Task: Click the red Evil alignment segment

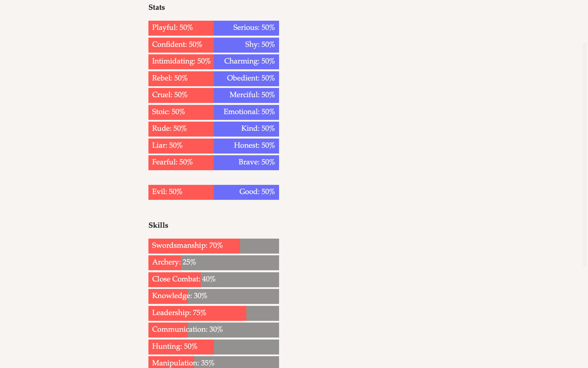Action: click(x=181, y=192)
